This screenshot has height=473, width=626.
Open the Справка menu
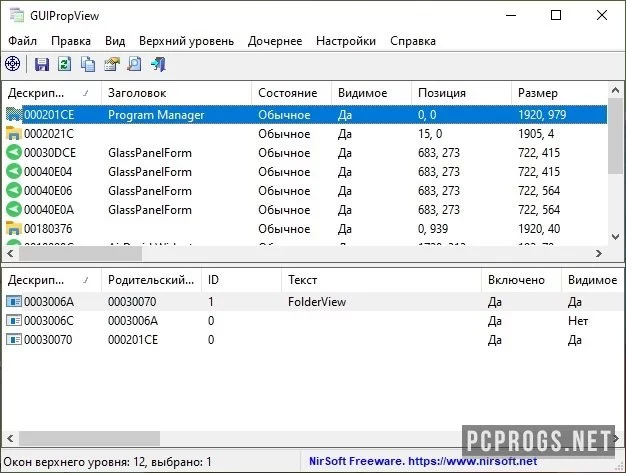413,41
